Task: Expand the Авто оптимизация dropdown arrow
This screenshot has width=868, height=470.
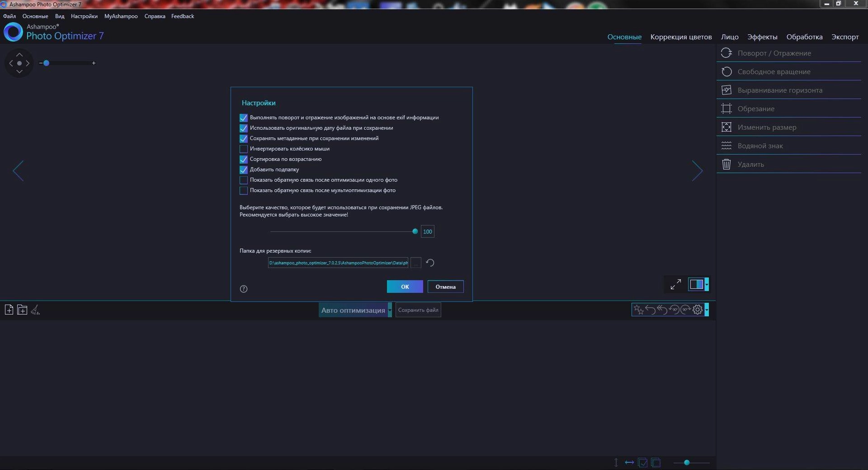Action: [x=390, y=310]
